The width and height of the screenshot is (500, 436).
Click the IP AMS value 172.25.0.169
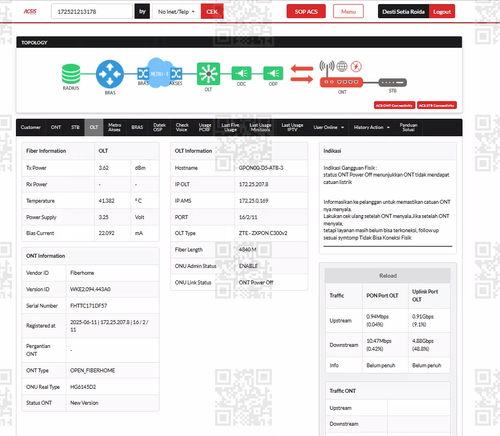(x=253, y=201)
